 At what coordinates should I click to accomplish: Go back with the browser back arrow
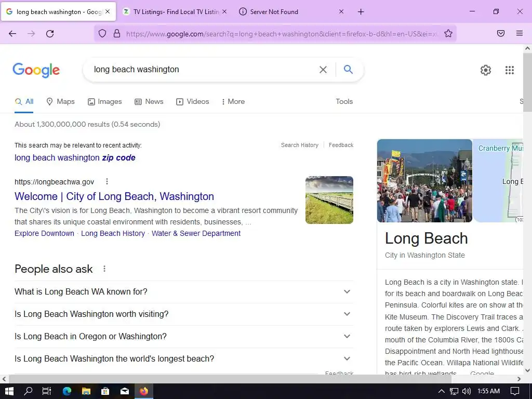click(12, 33)
